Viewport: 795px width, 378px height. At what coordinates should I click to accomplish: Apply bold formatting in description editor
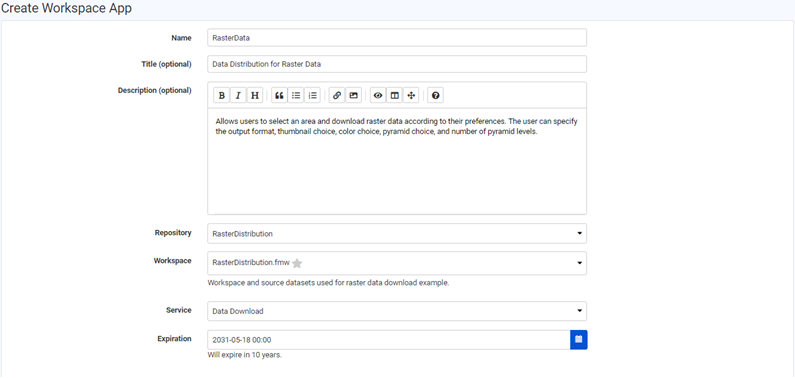click(222, 95)
